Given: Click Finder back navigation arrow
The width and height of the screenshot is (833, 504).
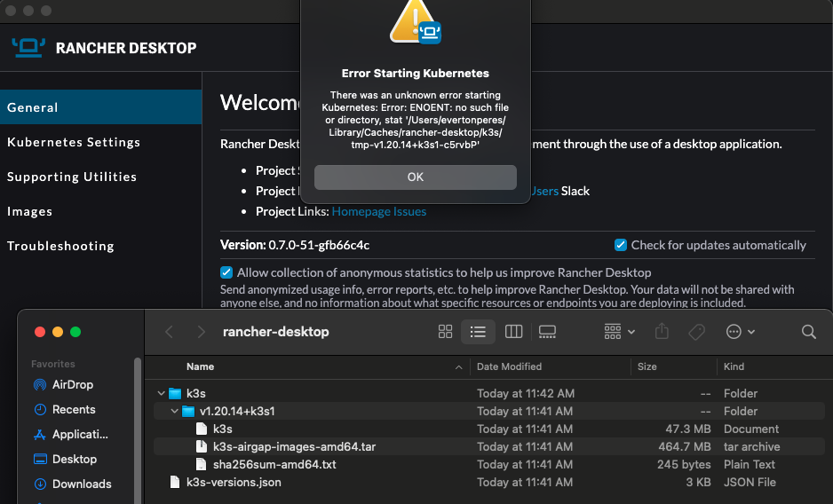Looking at the screenshot, I should 169,332.
